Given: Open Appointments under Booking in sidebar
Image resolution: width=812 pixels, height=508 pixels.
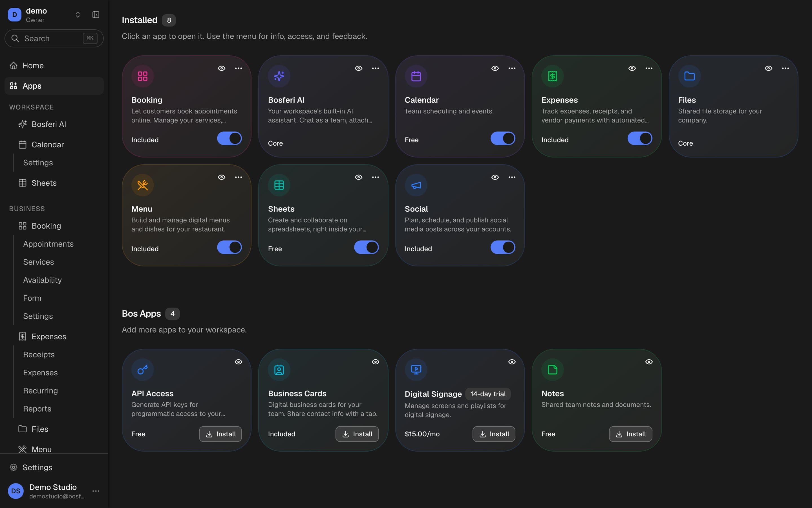Looking at the screenshot, I should 48,244.
